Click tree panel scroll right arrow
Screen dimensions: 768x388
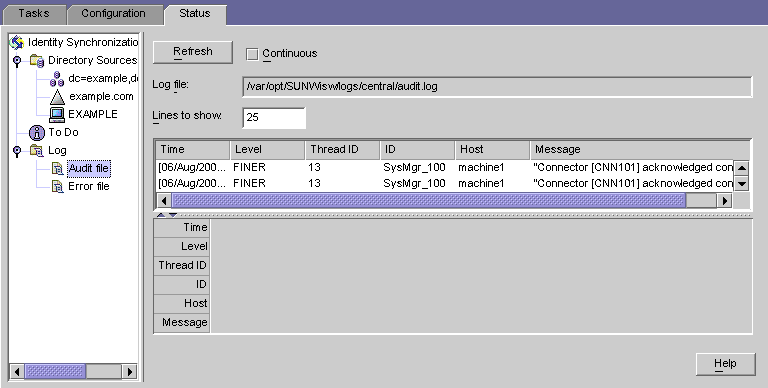(129, 372)
